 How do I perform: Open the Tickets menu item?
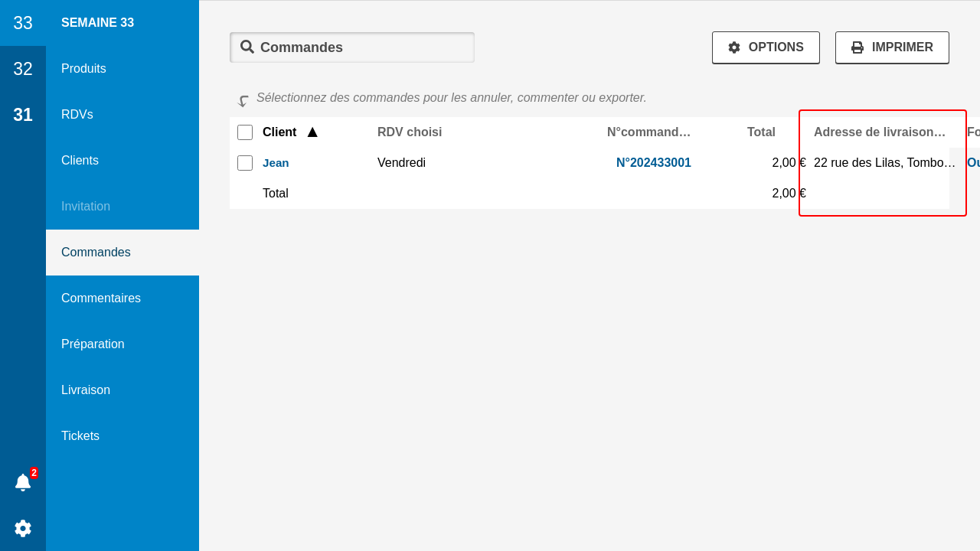(x=80, y=436)
